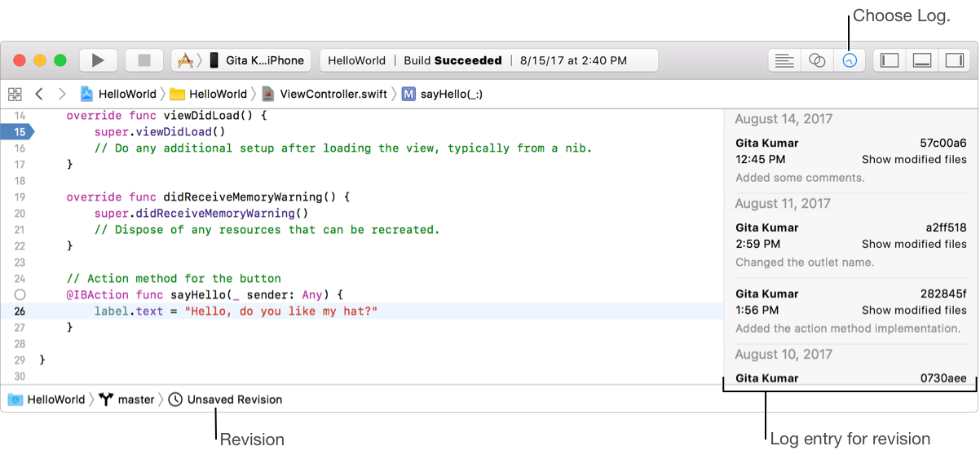
Task: Run the project with the Play button
Action: (98, 60)
